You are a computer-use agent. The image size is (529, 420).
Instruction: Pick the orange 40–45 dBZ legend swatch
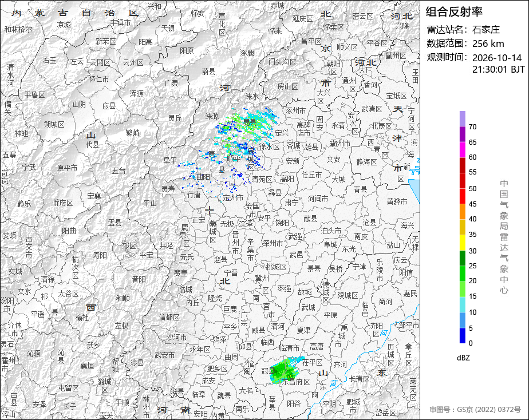pos(463,212)
